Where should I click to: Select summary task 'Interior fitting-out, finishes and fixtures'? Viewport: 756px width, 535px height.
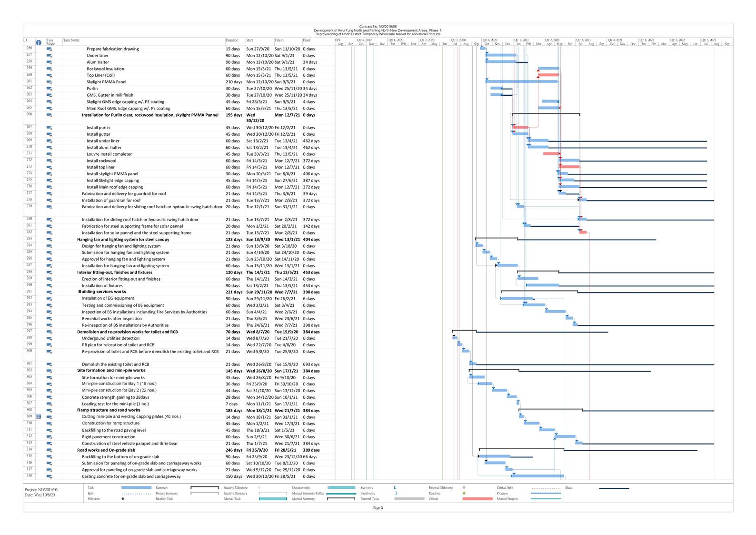tap(115, 273)
